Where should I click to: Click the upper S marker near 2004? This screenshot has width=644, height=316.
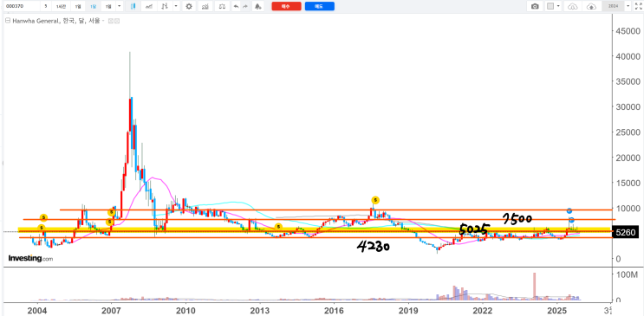43,217
